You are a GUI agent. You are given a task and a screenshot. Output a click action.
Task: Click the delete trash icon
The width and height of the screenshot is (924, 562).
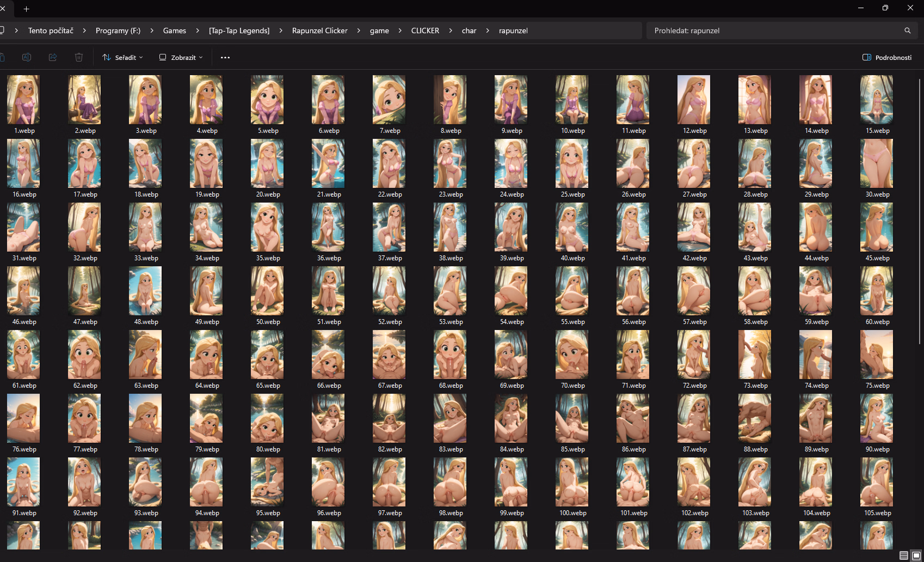tap(79, 57)
